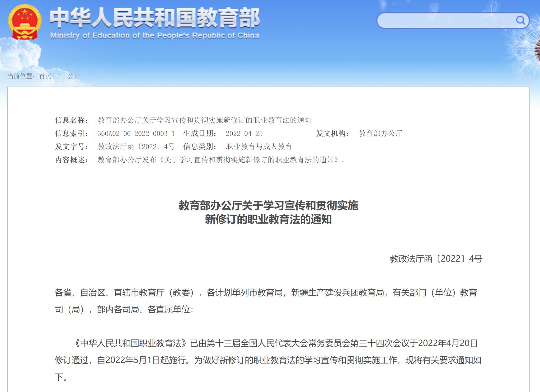Screen dimensions: 540x392
Task: Click the search magnifier icon
Action: click(520, 20)
